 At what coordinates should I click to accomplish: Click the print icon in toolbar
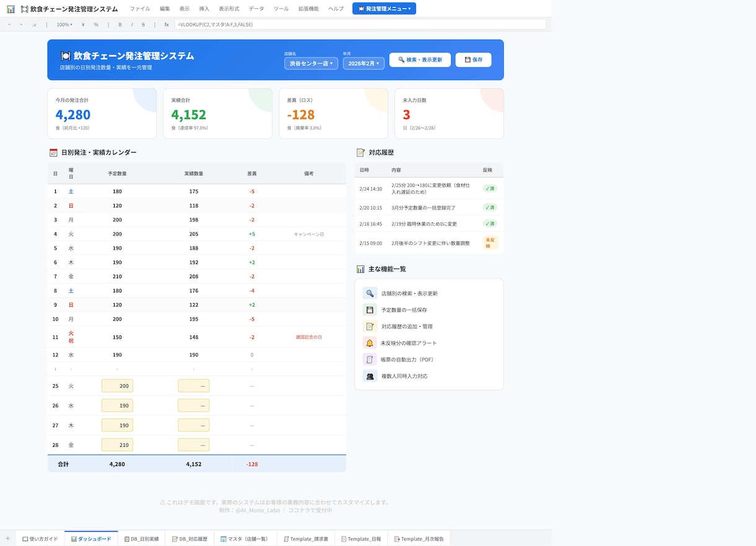tap(34, 25)
